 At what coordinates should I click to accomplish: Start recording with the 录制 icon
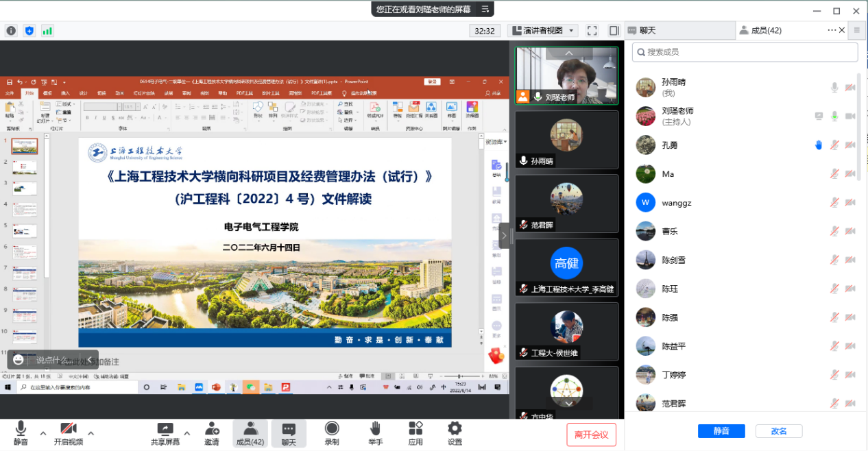pos(332,434)
